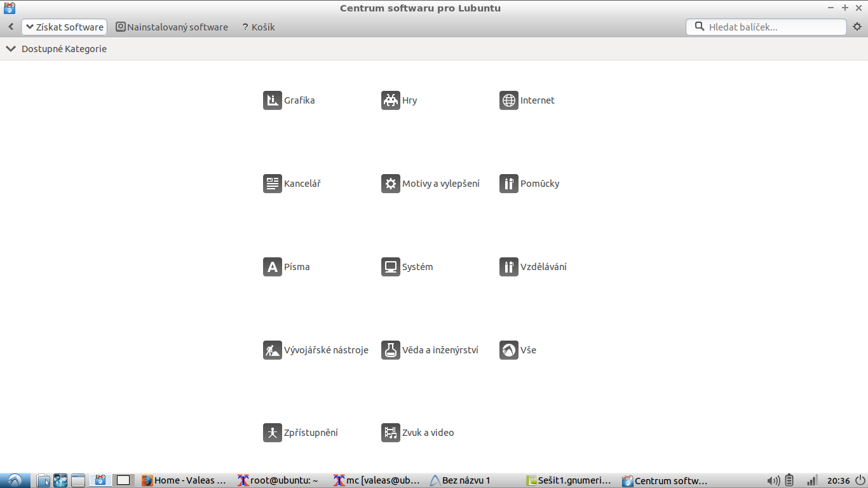
Task: Close the Centrum softwaru window
Action: click(859, 8)
